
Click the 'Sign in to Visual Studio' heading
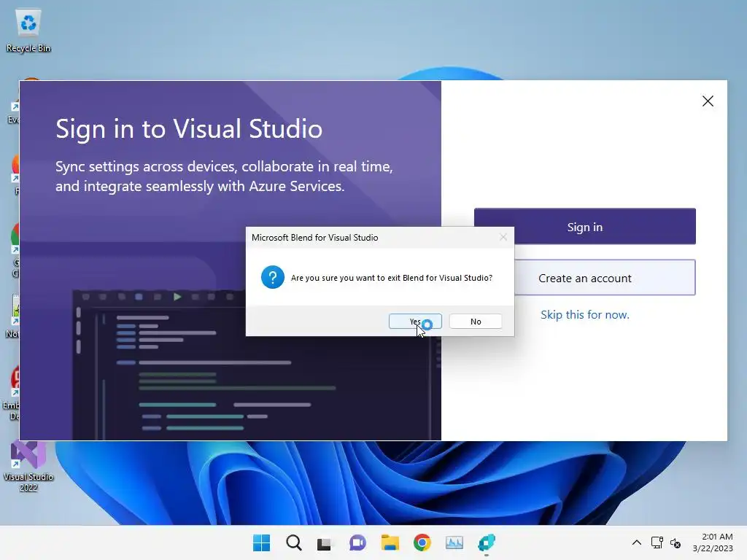[189, 129]
